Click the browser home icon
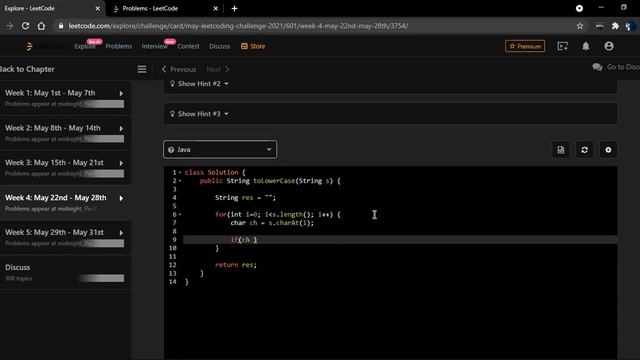Image resolution: width=640 pixels, height=360 pixels. click(x=41, y=26)
